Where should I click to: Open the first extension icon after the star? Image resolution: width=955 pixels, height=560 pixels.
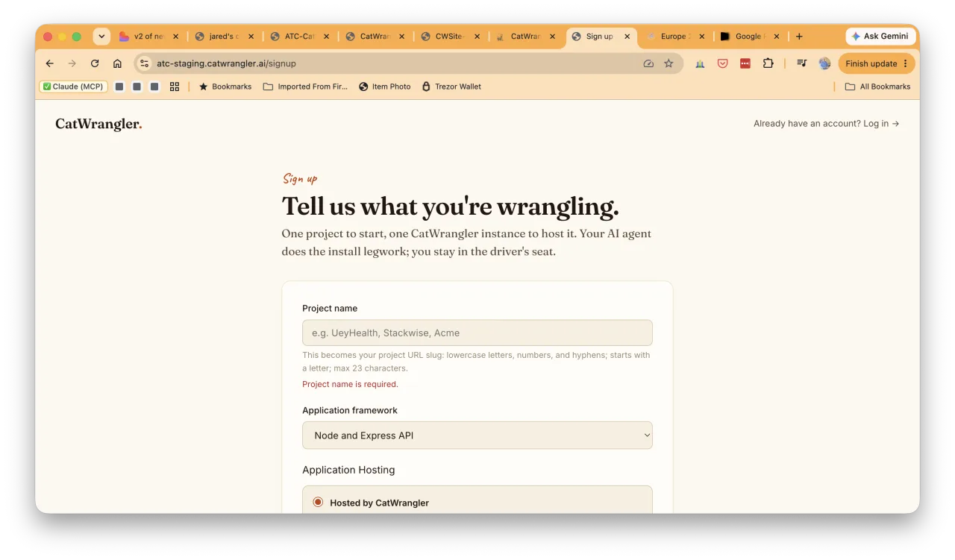[700, 63]
